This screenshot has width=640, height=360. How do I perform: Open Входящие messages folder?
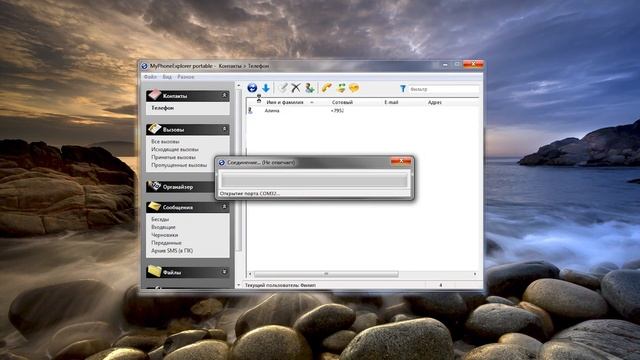[x=163, y=227]
